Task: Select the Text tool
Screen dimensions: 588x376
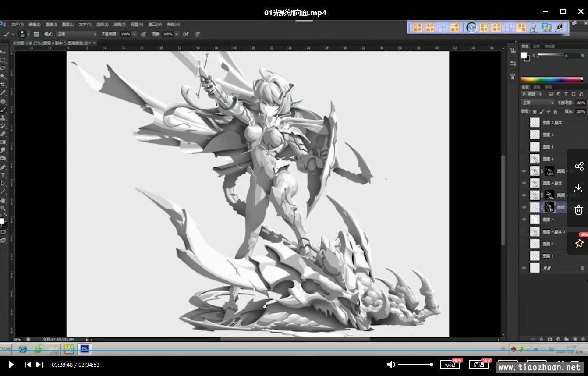Action: pos(3,175)
